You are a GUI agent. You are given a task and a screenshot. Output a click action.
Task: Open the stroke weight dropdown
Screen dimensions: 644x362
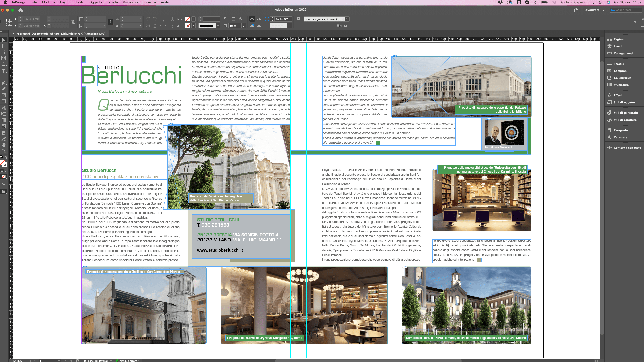(x=218, y=19)
